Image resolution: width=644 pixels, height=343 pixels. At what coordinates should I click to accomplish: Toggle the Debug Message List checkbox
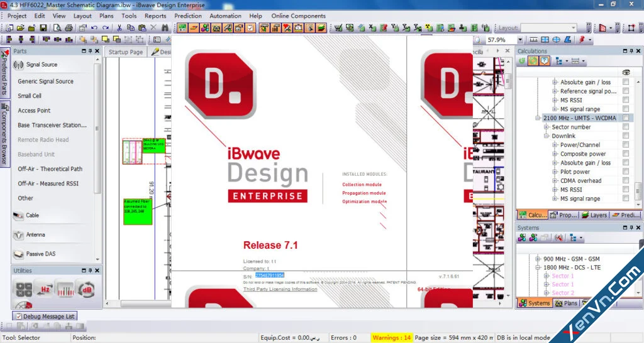click(x=18, y=317)
